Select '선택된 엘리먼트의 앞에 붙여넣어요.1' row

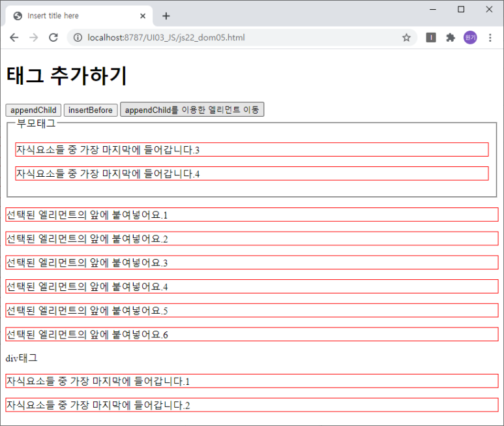(x=252, y=215)
